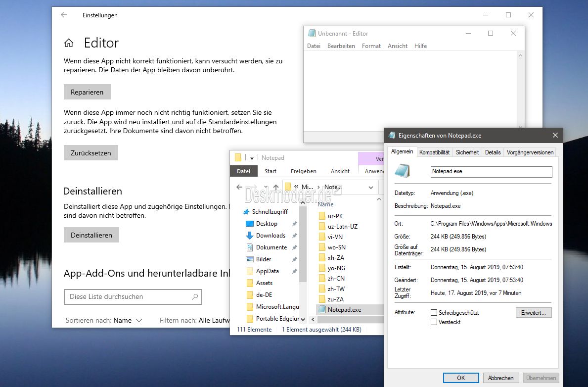Click the Desktop icon in the navigation pane
The width and height of the screenshot is (588, 387).
coord(250,224)
